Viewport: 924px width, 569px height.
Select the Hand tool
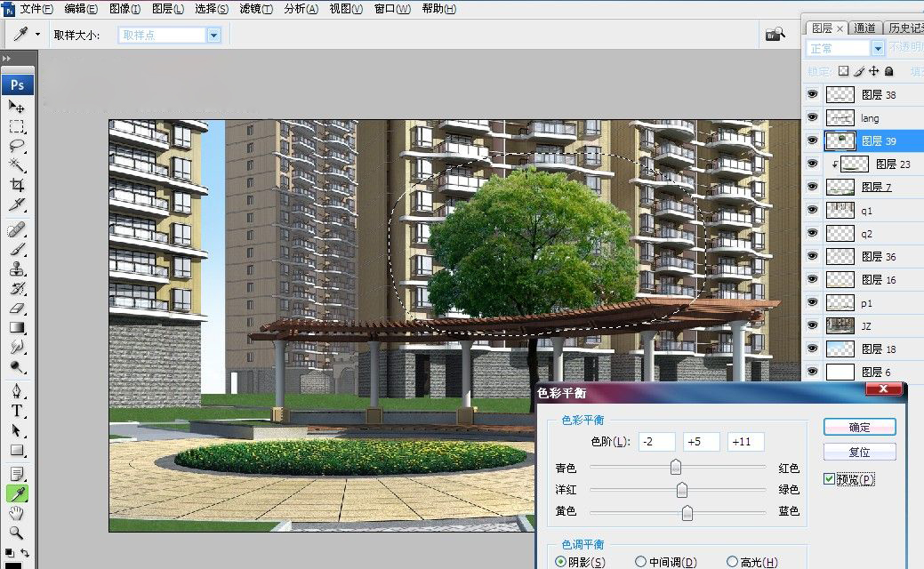click(17, 513)
